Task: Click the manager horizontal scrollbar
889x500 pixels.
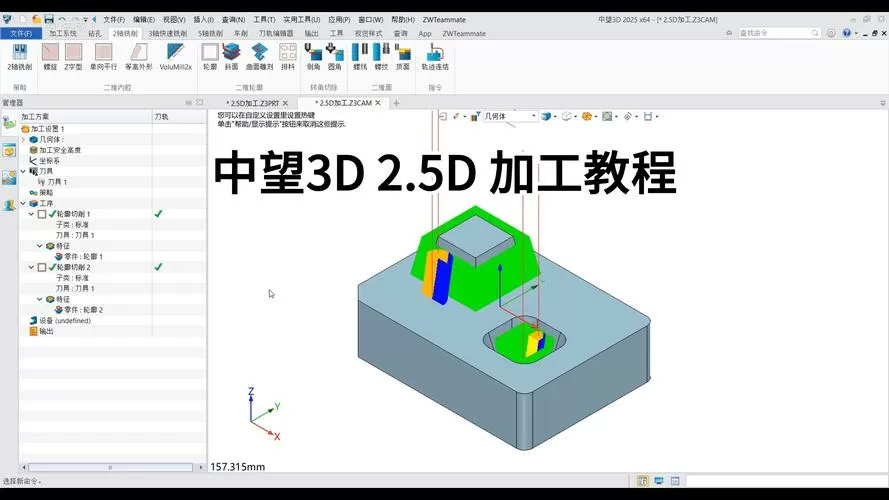Action: [111, 467]
